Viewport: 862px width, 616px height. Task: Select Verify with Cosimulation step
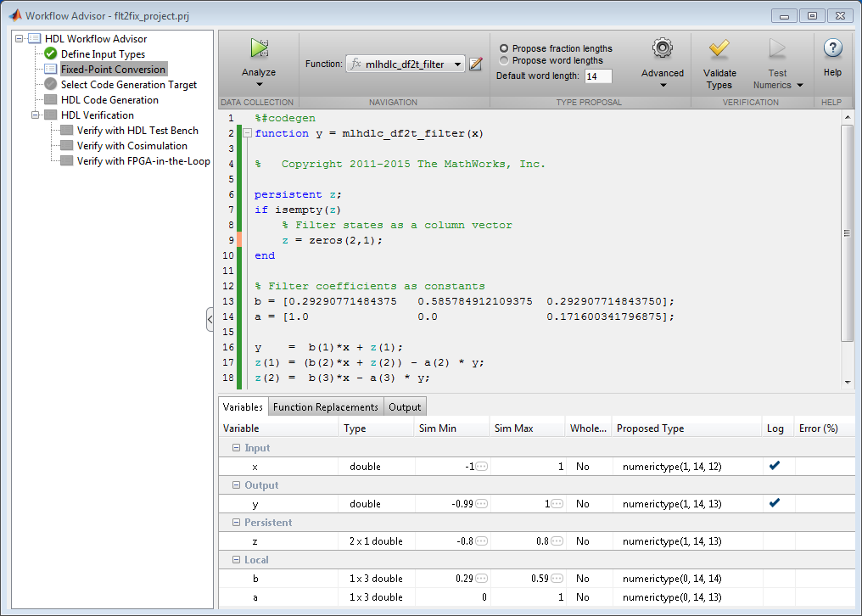point(132,146)
